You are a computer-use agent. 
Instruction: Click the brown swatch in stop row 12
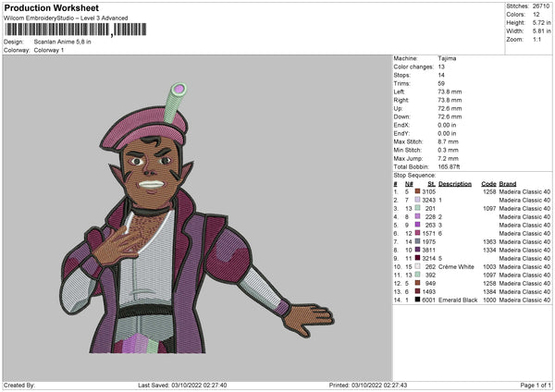click(417, 283)
